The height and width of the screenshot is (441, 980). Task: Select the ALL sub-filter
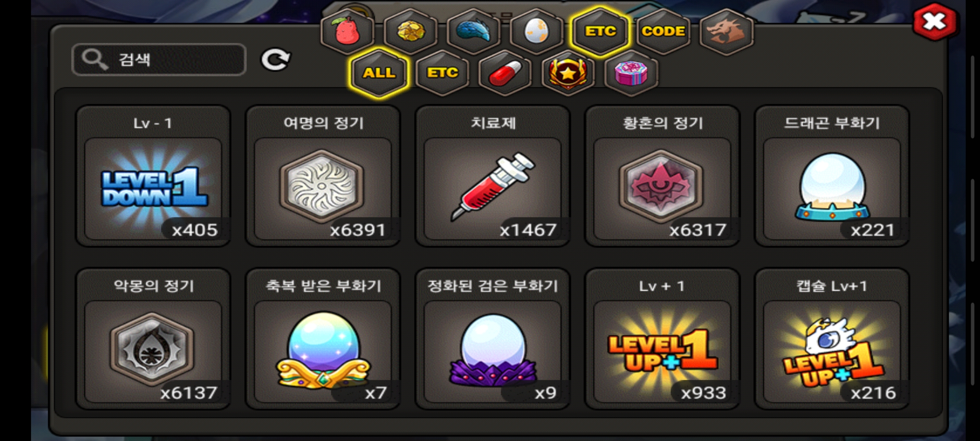click(379, 73)
